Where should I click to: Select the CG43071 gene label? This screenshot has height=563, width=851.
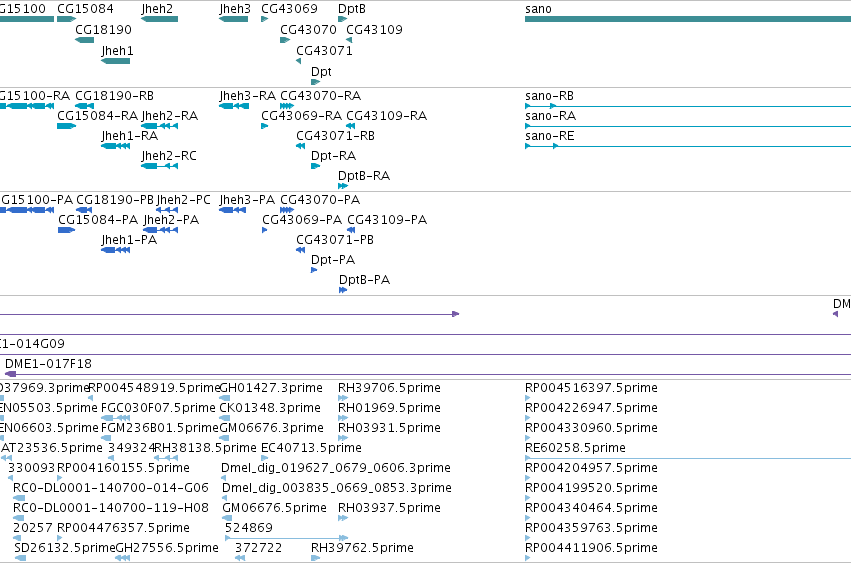point(324,50)
